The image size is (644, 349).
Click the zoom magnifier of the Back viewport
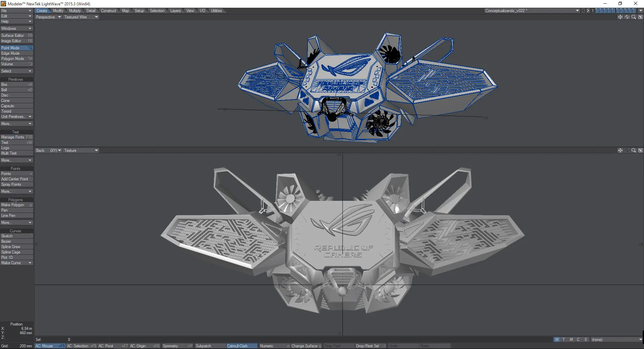(634, 151)
